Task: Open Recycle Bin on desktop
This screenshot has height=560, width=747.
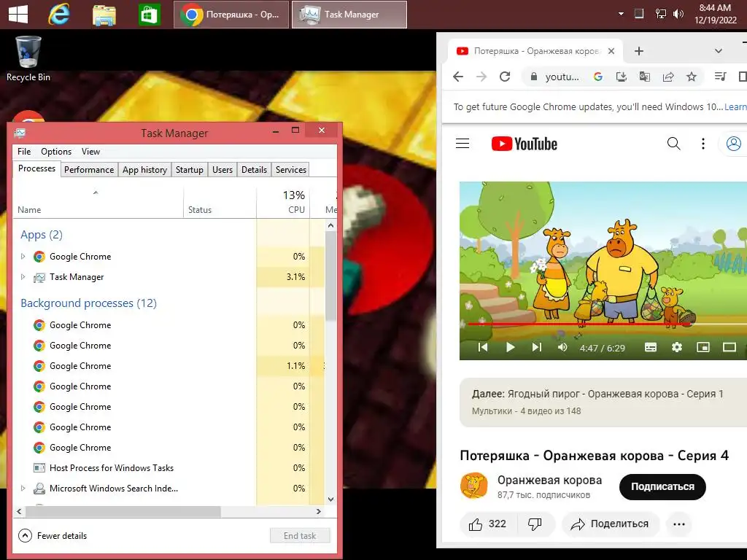Action: point(28,59)
